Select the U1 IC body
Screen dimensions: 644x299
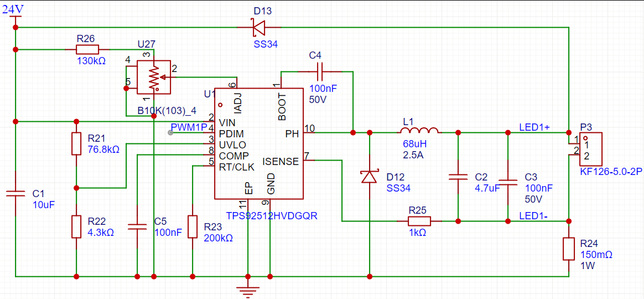pyautogui.click(x=259, y=143)
